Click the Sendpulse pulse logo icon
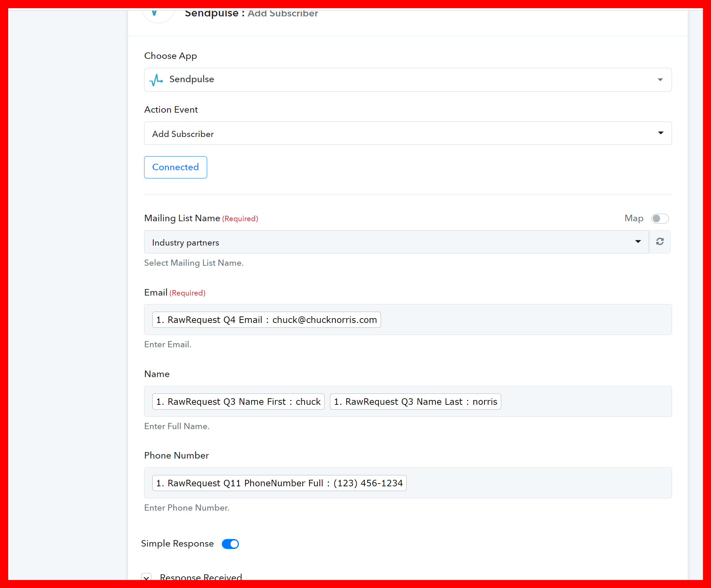Screen dimensions: 711x588 [156, 80]
